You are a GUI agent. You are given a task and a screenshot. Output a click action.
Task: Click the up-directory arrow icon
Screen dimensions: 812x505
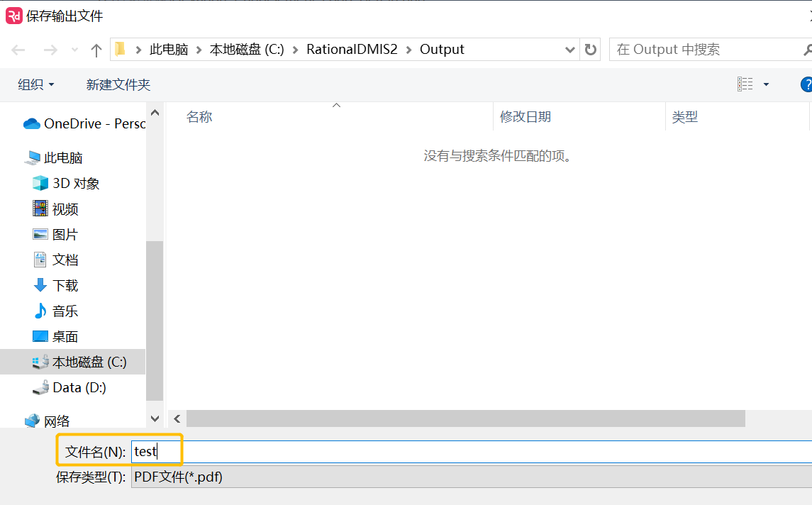[x=96, y=50]
